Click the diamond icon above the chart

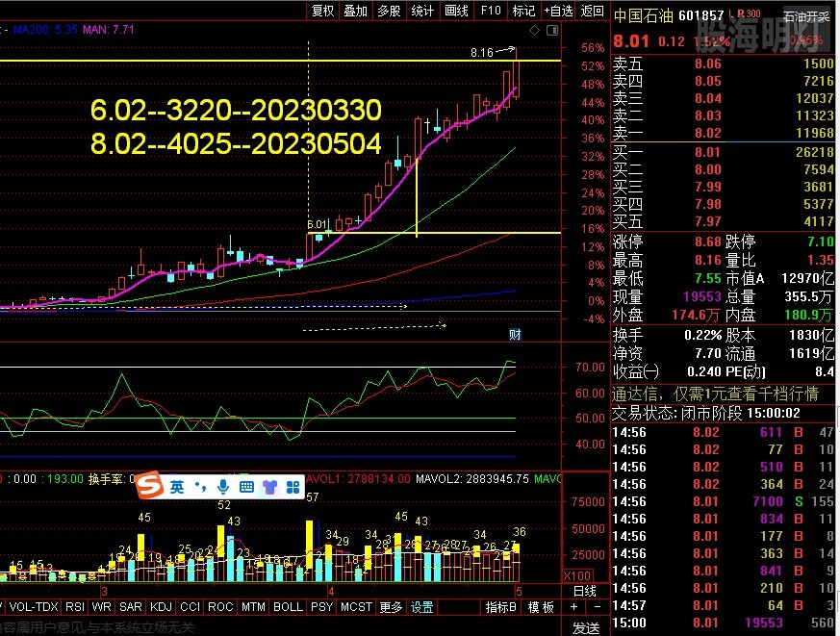pyautogui.click(x=534, y=31)
